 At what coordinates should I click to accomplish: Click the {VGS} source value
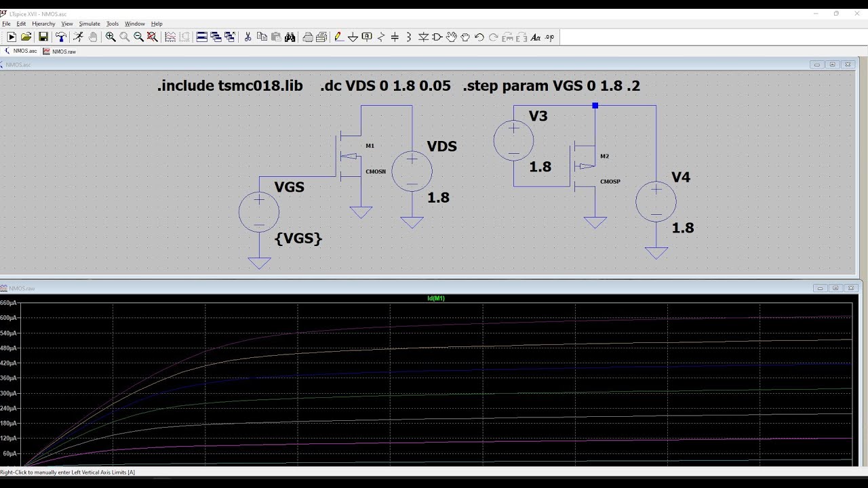(298, 238)
